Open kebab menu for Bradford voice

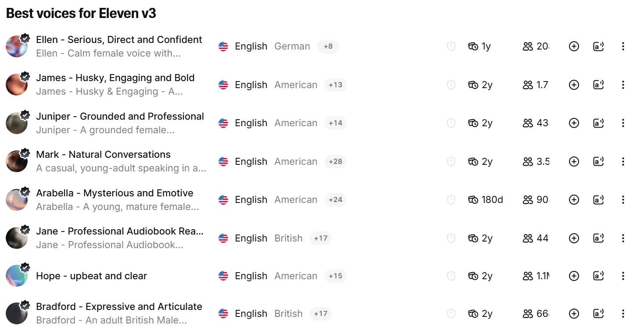(x=623, y=314)
